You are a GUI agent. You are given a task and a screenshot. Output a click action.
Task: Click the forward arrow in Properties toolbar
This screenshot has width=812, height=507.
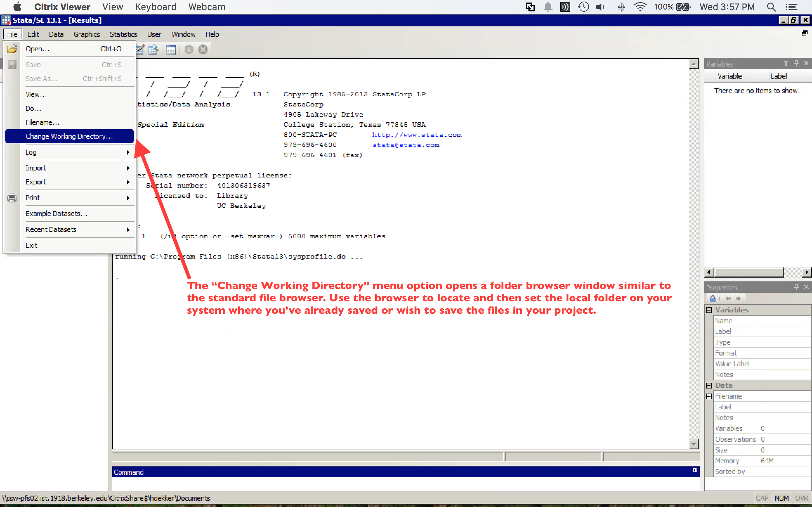tap(739, 298)
